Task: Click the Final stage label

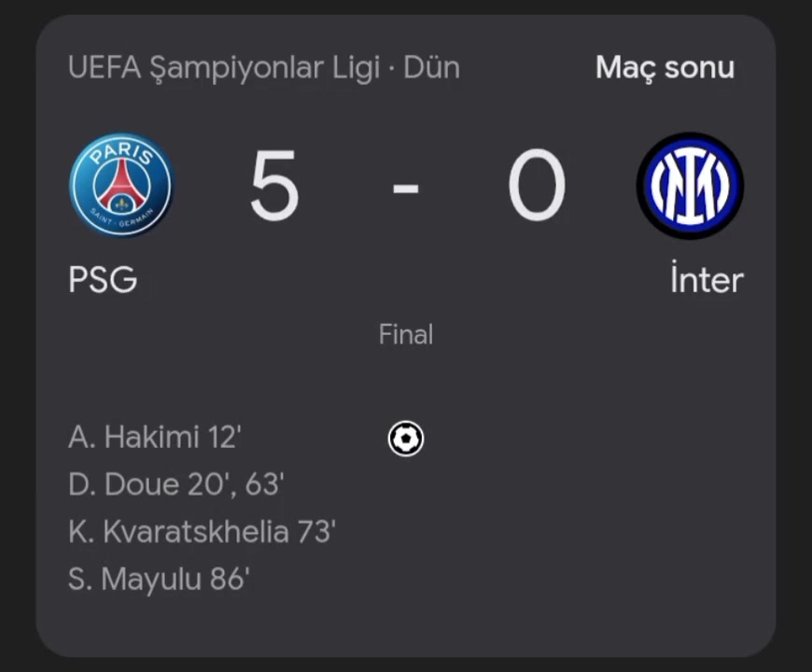Action: 405,334
